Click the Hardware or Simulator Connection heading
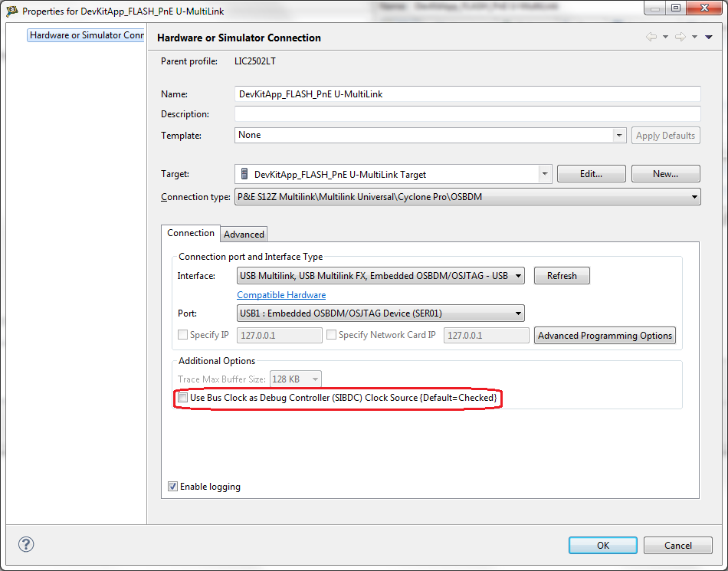728x571 pixels. click(239, 38)
